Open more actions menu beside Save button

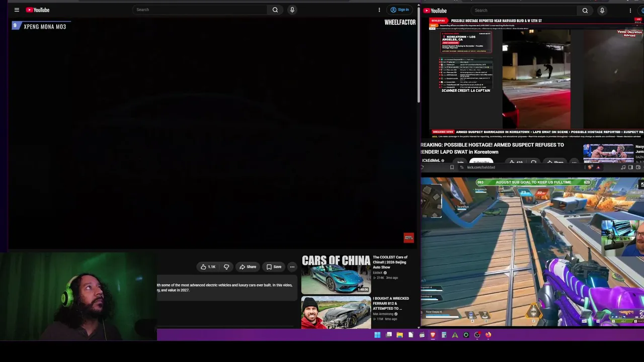click(292, 267)
